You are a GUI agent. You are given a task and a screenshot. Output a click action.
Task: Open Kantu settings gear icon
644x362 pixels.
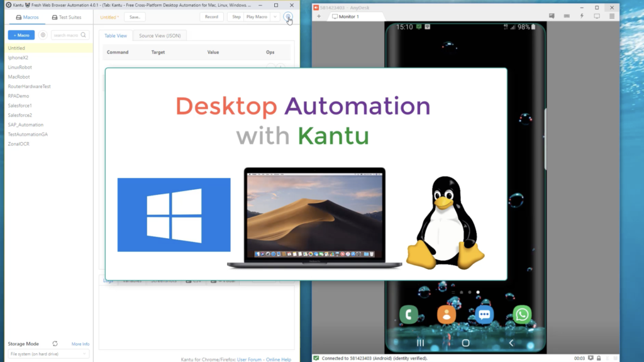click(x=288, y=17)
